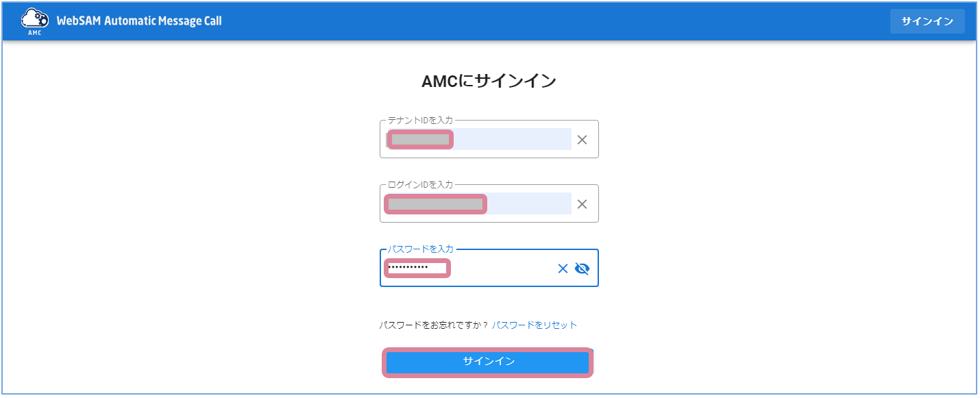Open the パスワードをリセット link
Viewport: 980px width, 398px height.
[x=534, y=324]
